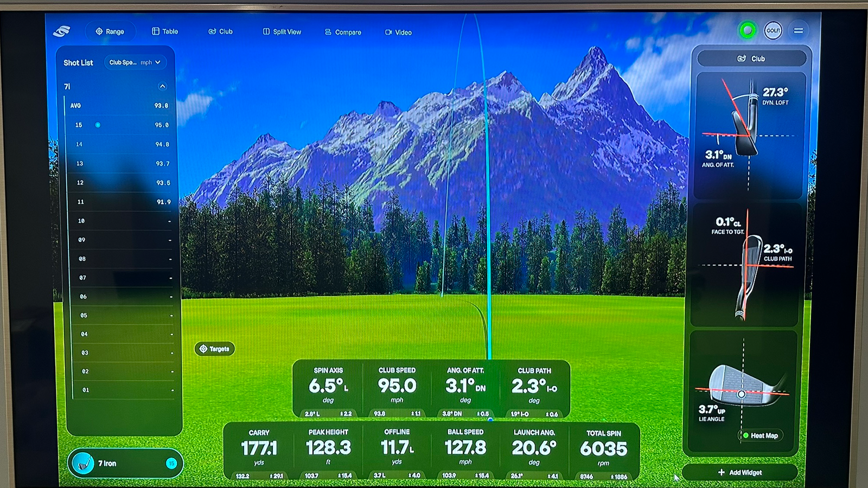Click the app logo in the top-left corner
The height and width of the screenshot is (488, 868).
(x=61, y=31)
